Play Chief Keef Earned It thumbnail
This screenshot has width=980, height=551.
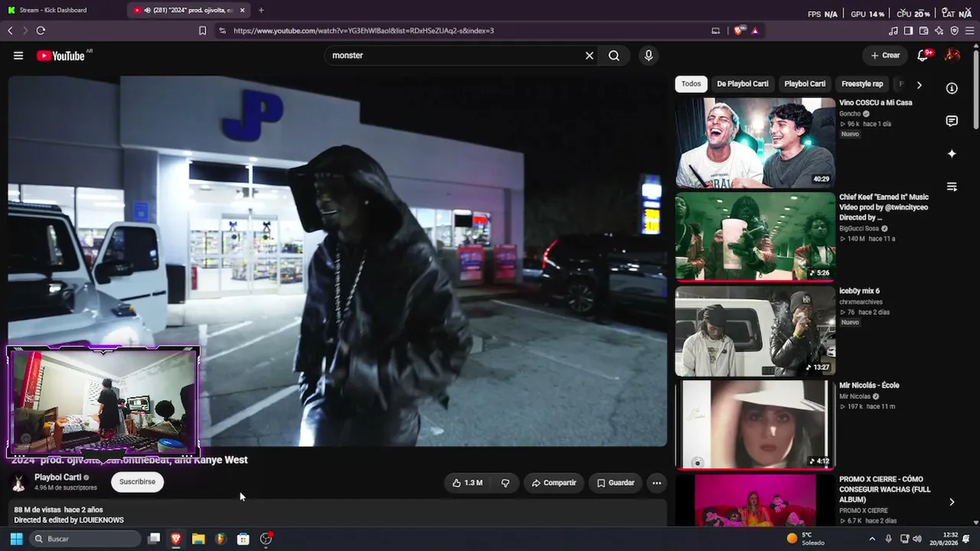(755, 236)
